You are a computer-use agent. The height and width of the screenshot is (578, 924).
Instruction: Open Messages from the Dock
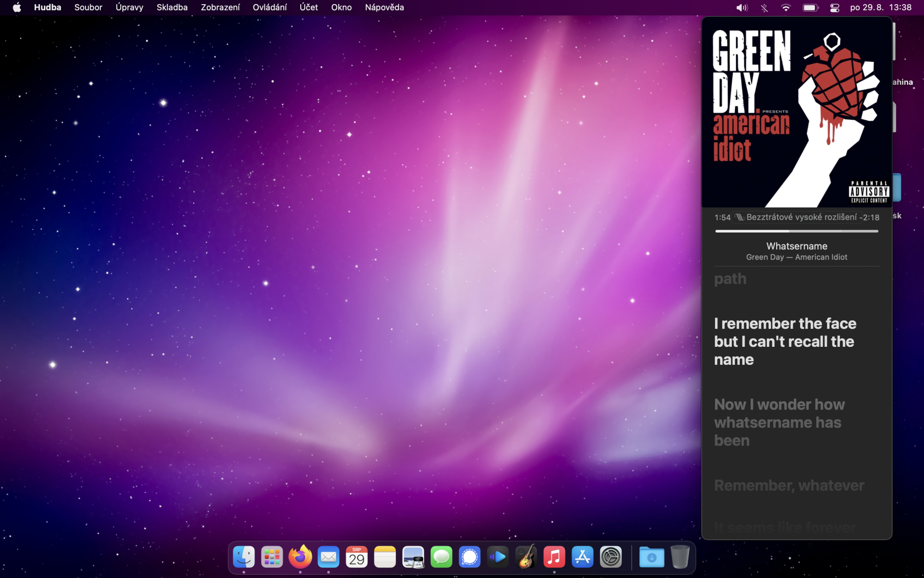tap(441, 557)
